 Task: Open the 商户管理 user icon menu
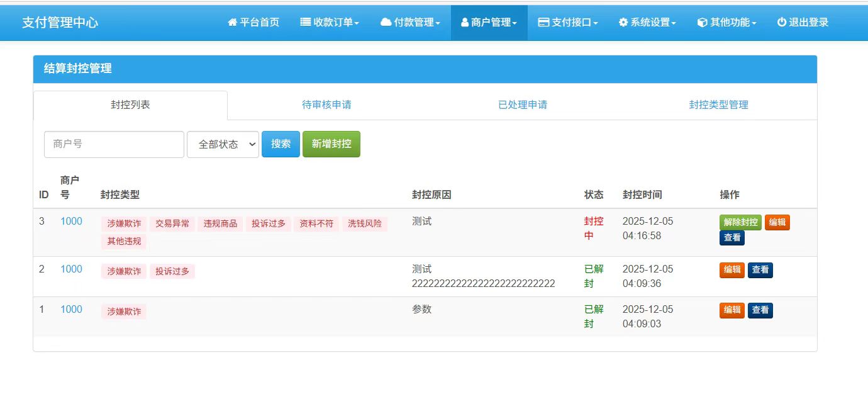click(465, 23)
